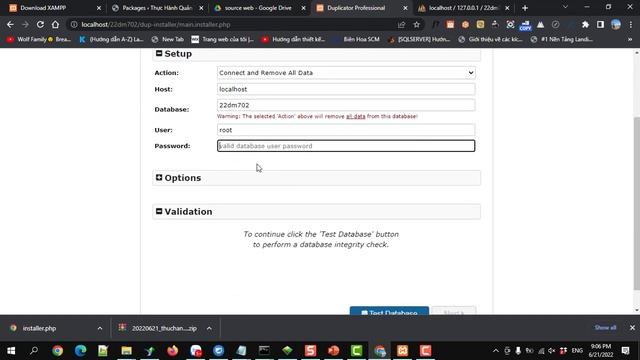Expand the Options section

(x=159, y=177)
